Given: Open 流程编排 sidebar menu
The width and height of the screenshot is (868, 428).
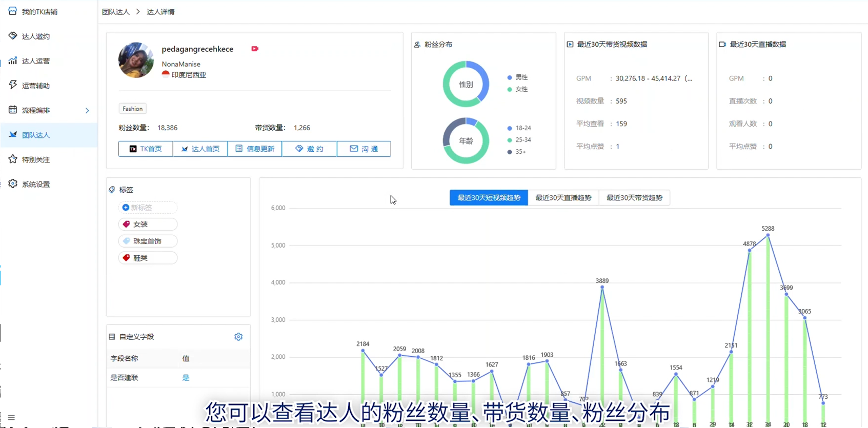Looking at the screenshot, I should tap(49, 110).
